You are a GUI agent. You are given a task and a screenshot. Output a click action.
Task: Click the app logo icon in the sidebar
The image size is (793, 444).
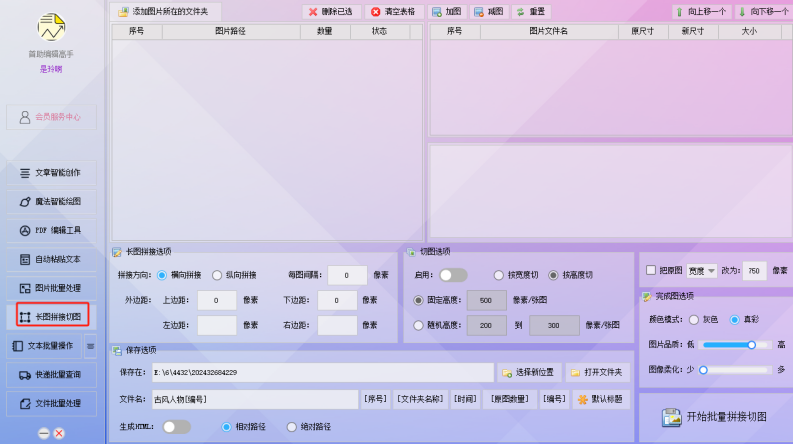pos(51,27)
